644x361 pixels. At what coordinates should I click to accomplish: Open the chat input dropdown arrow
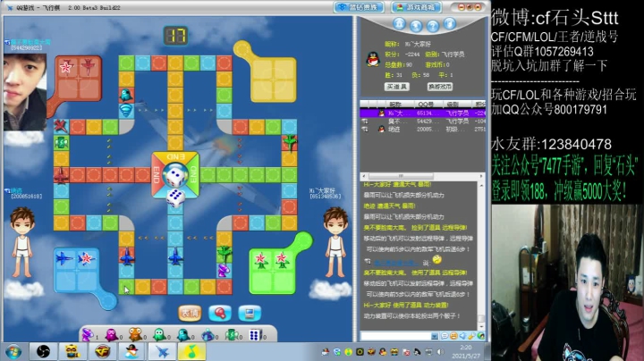point(435,336)
